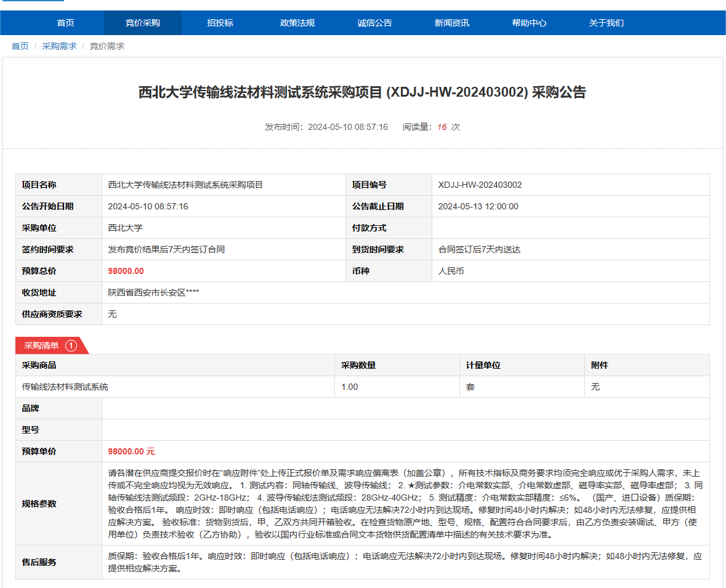Viewport: 726px width, 588px height.
Task: Click the 采购需求 breadcrumb link
Action: click(x=59, y=46)
